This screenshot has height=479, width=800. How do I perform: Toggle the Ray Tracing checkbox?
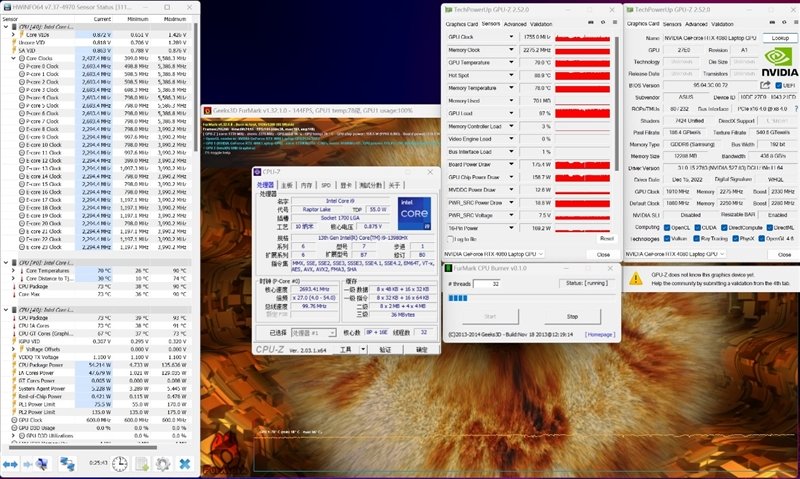(x=697, y=239)
